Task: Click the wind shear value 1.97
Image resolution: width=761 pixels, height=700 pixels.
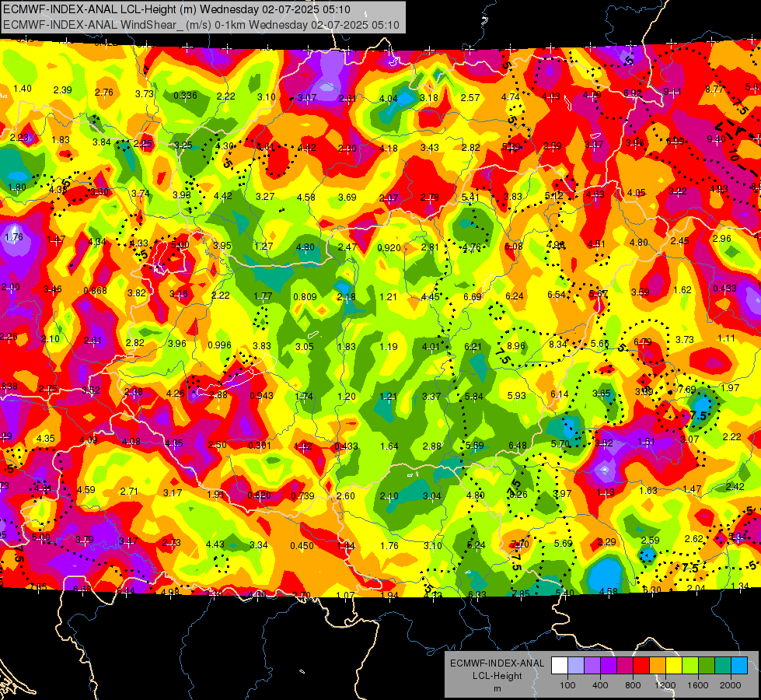Action: pyautogui.click(x=730, y=387)
